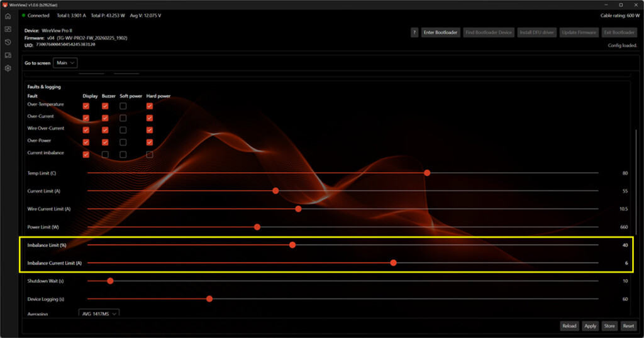Enable Over-Temperature Soft power checkbox
This screenshot has width=644, height=338.
pos(123,106)
